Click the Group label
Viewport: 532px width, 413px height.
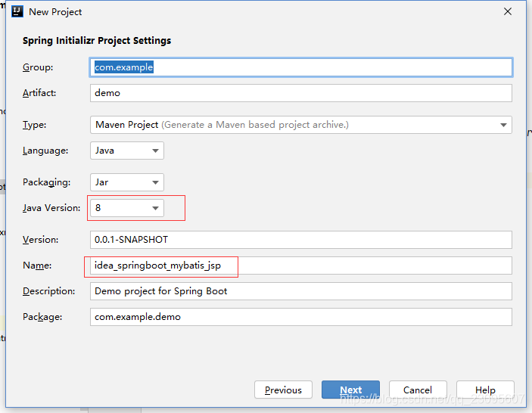click(38, 67)
